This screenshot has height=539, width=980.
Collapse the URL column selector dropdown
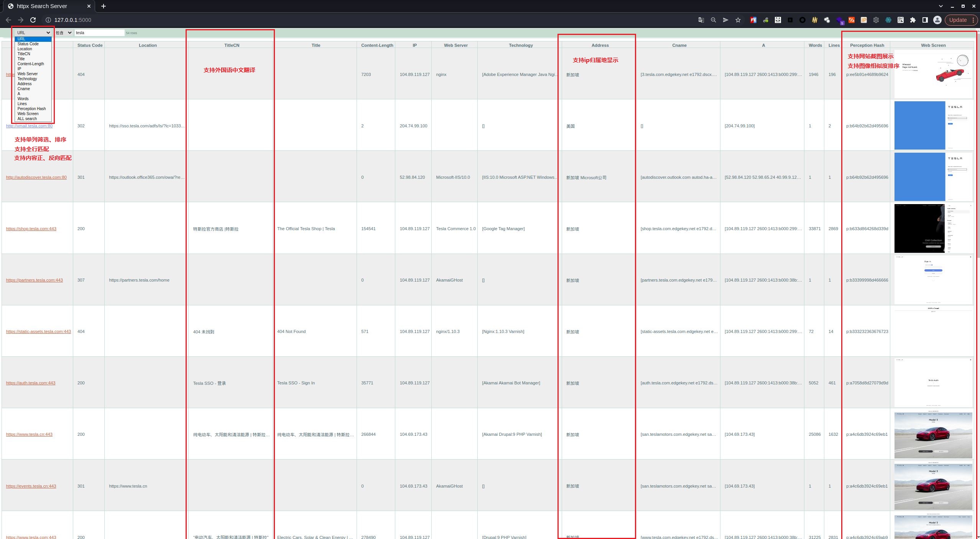(33, 33)
